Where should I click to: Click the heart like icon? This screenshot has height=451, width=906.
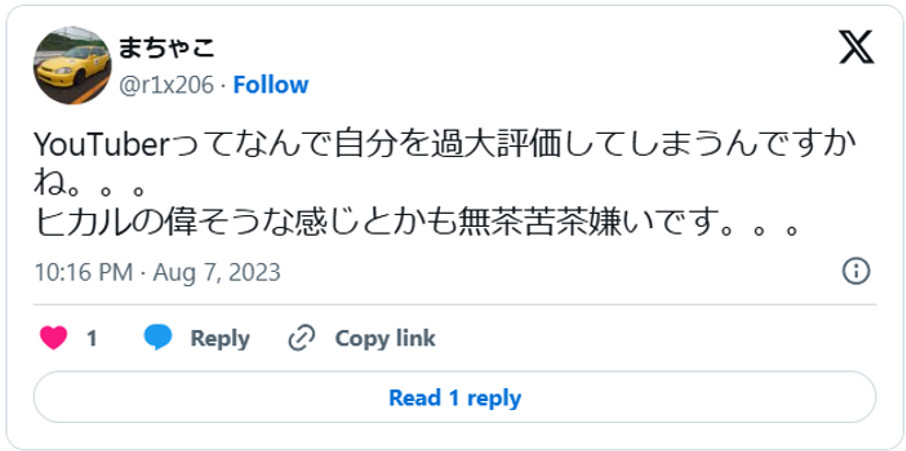tap(53, 338)
